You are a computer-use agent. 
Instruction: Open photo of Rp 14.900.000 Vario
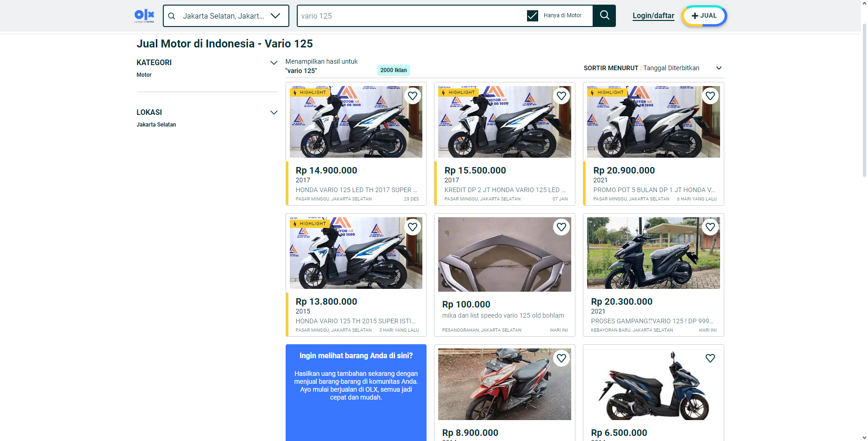[x=356, y=122]
